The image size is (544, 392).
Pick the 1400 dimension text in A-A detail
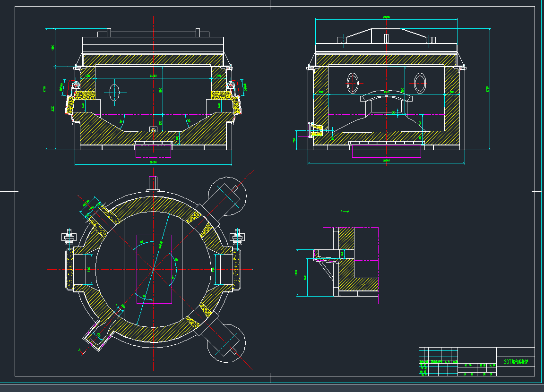pos(305,277)
